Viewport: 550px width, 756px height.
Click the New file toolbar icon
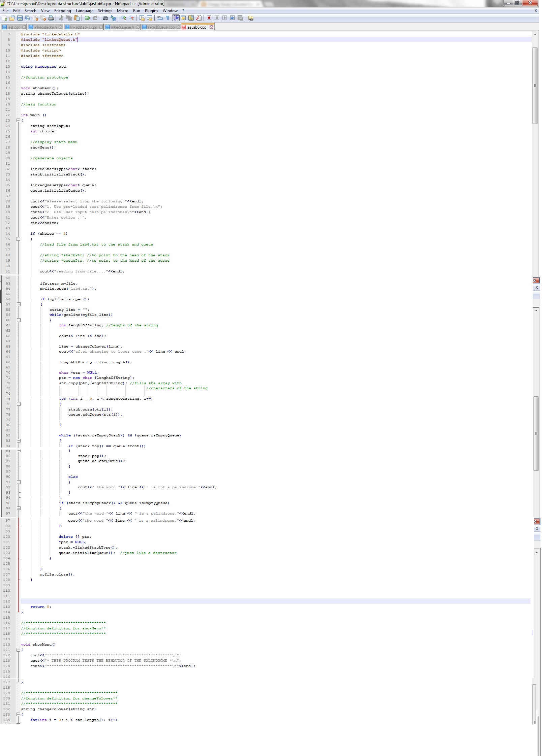pyautogui.click(x=5, y=18)
